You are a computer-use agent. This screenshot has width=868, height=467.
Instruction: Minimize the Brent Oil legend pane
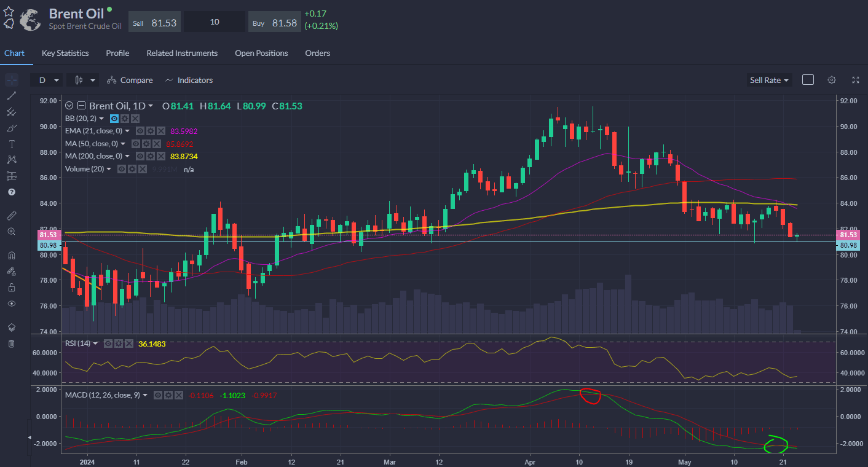81,106
